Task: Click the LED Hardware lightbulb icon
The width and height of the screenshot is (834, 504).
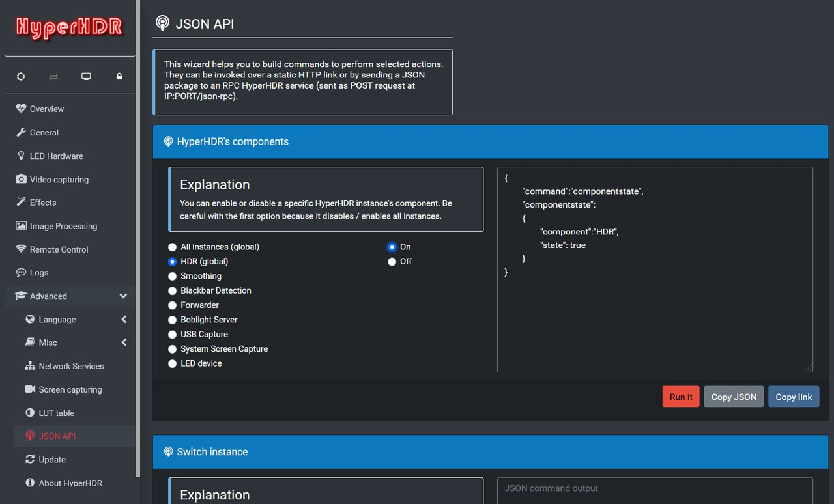Action: coord(22,156)
